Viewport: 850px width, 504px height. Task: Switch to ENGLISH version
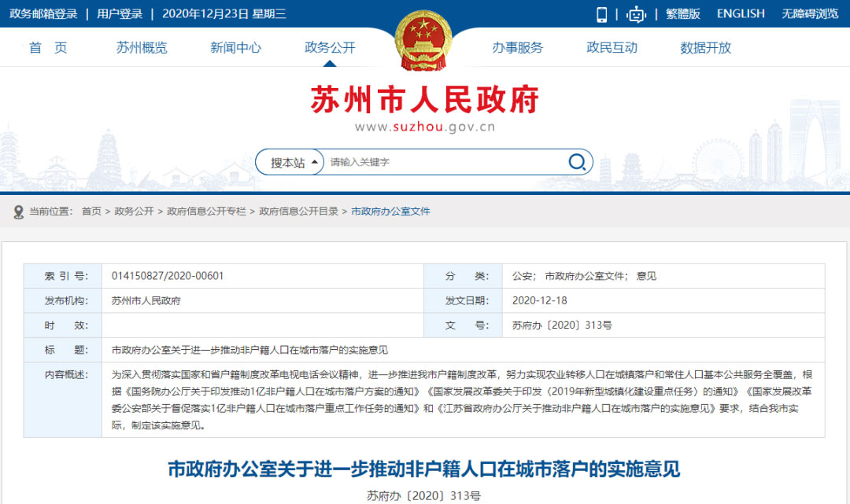tap(741, 13)
